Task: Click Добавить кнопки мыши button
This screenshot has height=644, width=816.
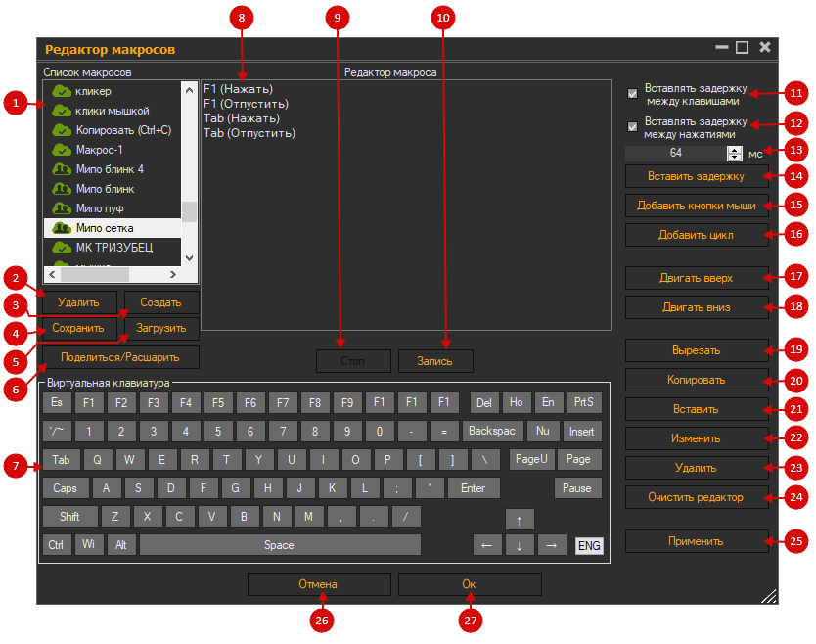Action: click(x=697, y=206)
